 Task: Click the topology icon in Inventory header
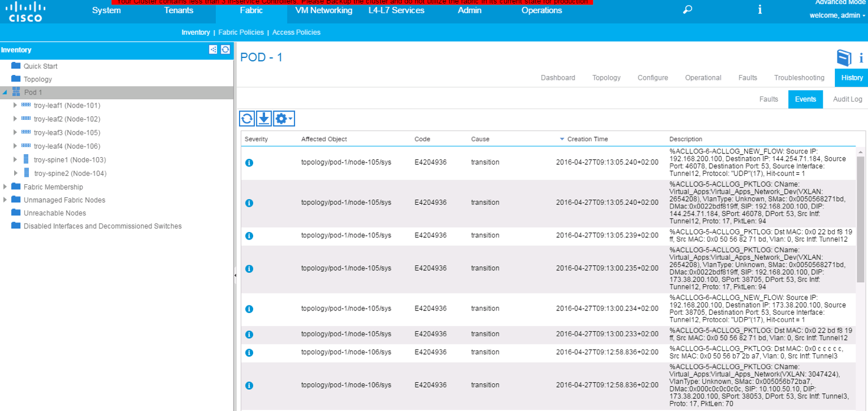pyautogui.click(x=213, y=50)
